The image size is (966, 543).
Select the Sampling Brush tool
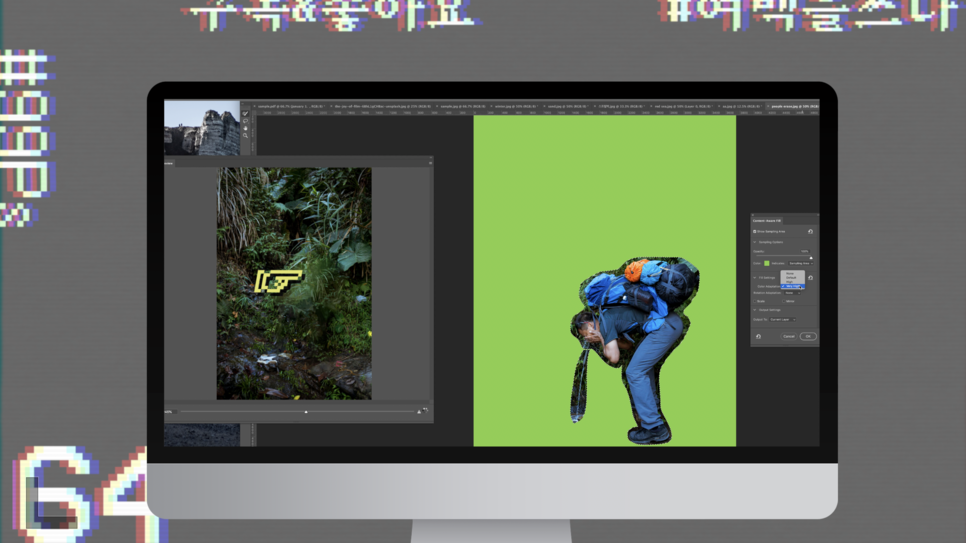point(245,113)
